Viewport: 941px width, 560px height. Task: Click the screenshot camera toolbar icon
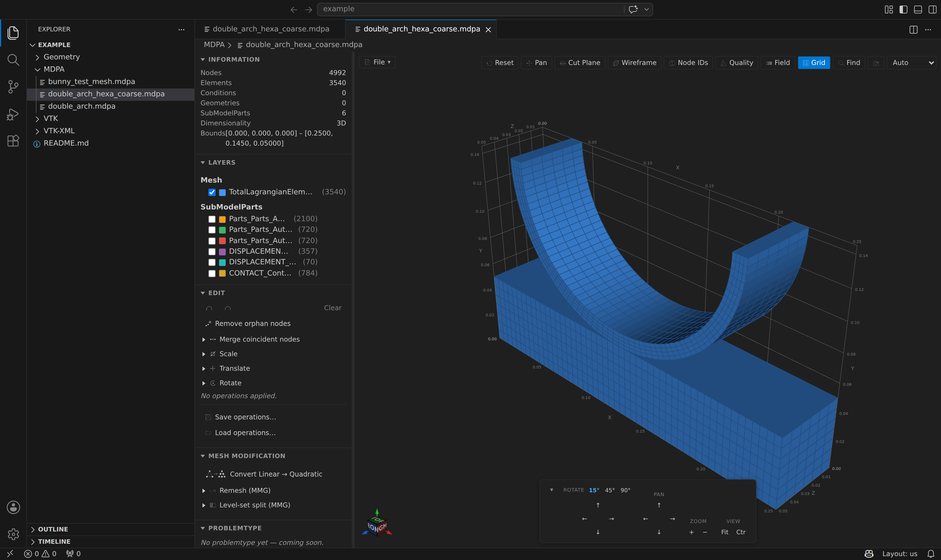(x=876, y=63)
